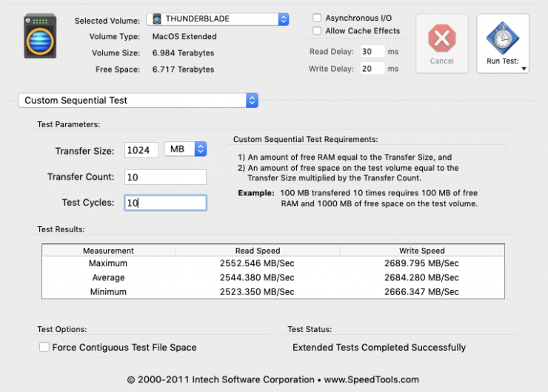Click the Read Speed column header
The height and width of the screenshot is (392, 548).
257,251
